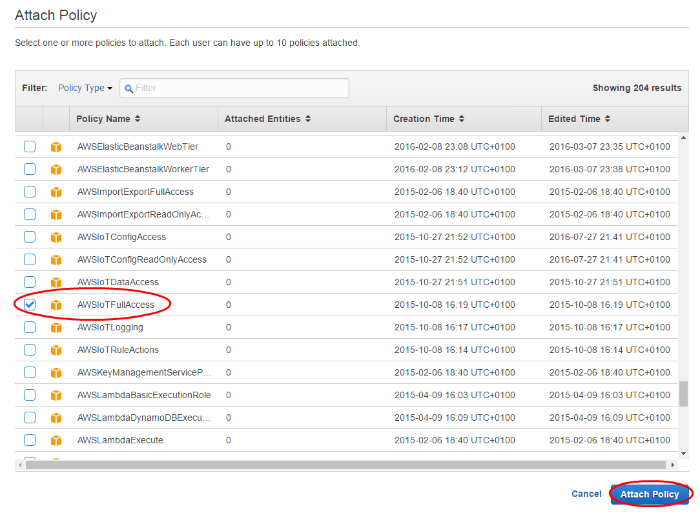Click the policy icon for AWSIoTLogging
700x513 pixels.
(56, 328)
